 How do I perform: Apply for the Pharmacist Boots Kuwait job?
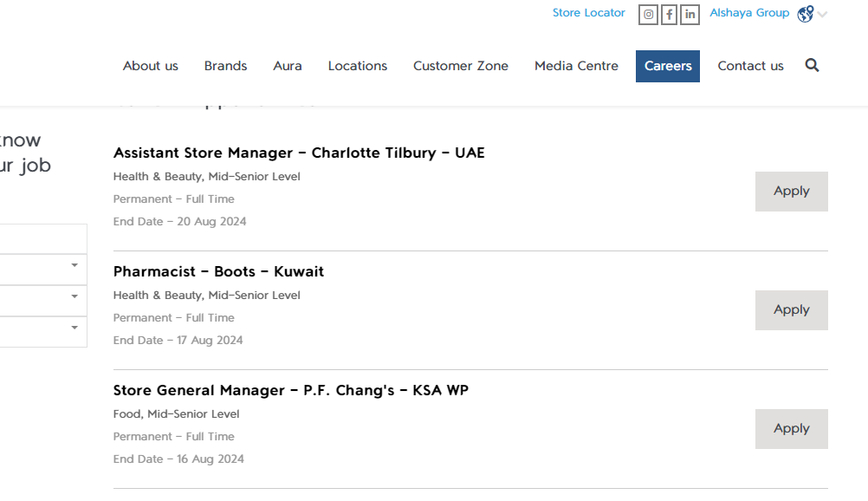tap(791, 310)
